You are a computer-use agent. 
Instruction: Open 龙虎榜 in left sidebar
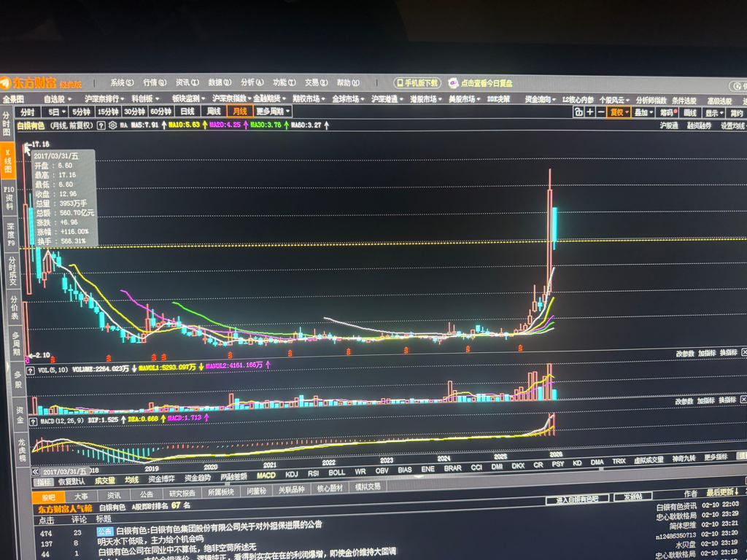22,450
